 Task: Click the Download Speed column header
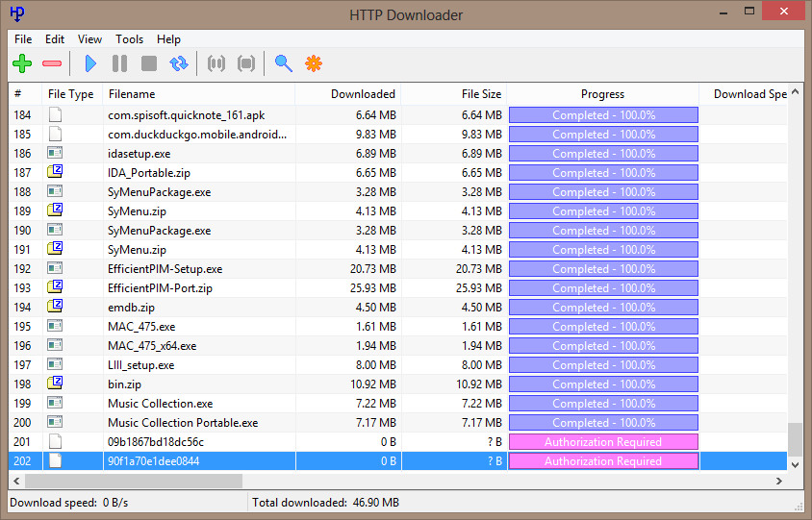click(x=744, y=94)
